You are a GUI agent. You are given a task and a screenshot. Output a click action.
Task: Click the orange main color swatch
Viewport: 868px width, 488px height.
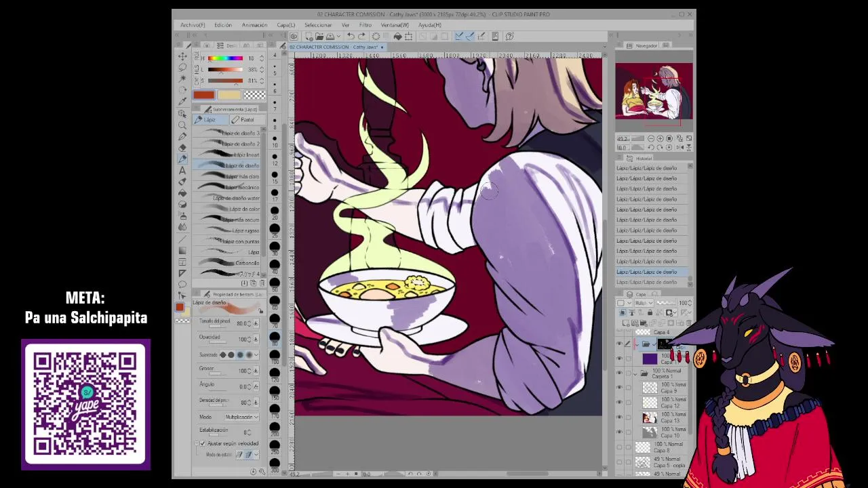pos(203,95)
